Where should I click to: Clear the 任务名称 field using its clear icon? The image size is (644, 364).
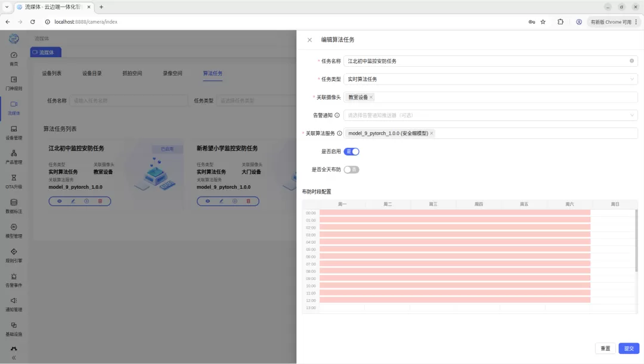pyautogui.click(x=631, y=61)
